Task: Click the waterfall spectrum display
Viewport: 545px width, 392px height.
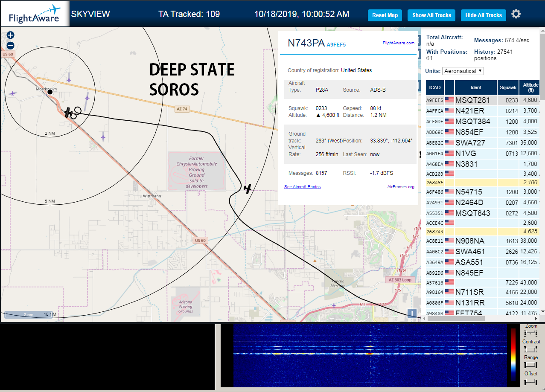Action: coord(370,356)
